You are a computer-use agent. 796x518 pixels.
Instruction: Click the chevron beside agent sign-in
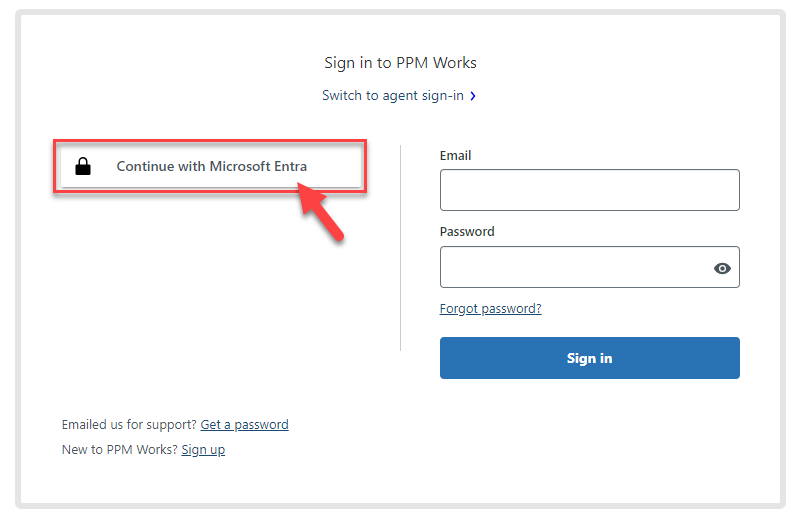pyautogui.click(x=473, y=96)
